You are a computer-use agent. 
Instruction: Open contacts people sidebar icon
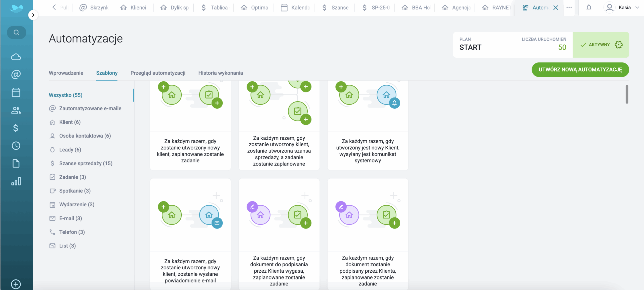point(16,110)
